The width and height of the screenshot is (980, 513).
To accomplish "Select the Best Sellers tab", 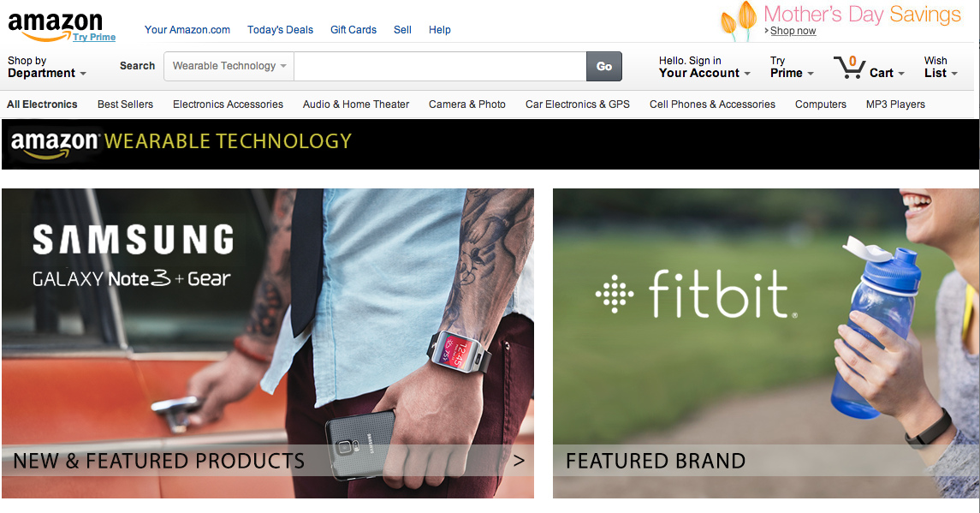I will click(x=125, y=104).
